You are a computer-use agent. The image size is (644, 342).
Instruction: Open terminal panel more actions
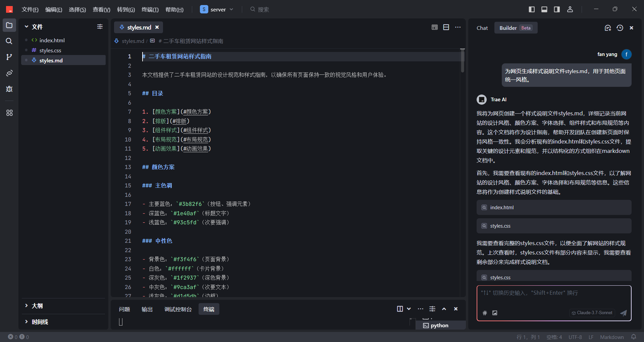(x=421, y=309)
